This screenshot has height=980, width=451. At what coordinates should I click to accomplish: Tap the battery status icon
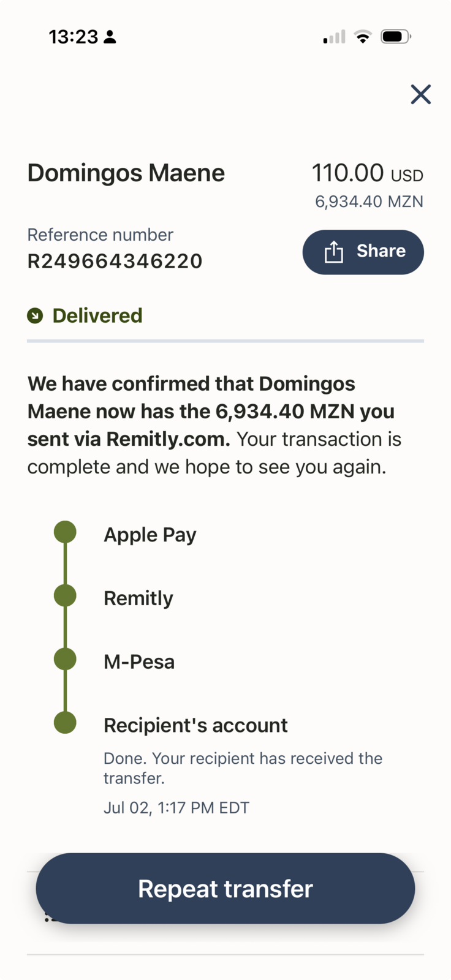coord(396,37)
